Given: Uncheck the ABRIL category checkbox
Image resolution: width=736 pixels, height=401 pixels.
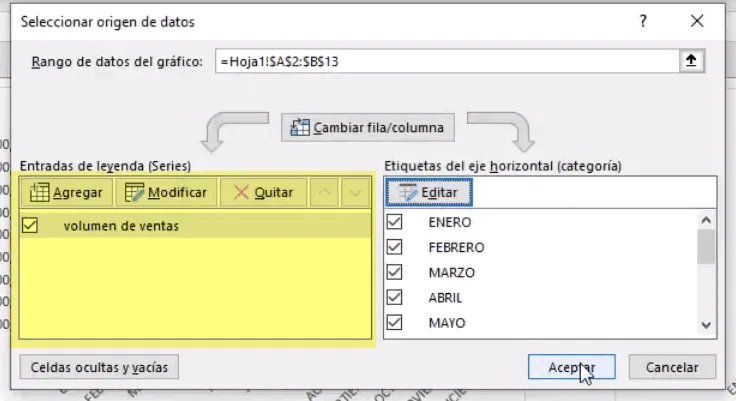Looking at the screenshot, I should click(394, 297).
